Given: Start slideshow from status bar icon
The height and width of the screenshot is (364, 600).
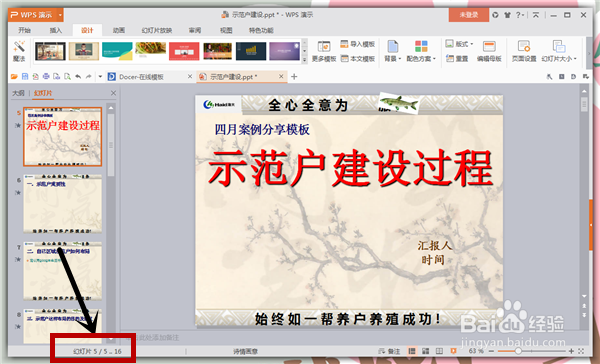Looking at the screenshot, I should tap(453, 351).
